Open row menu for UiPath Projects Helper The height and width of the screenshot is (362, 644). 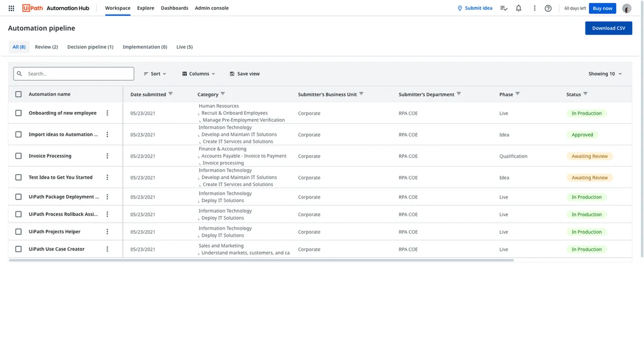pyautogui.click(x=107, y=232)
